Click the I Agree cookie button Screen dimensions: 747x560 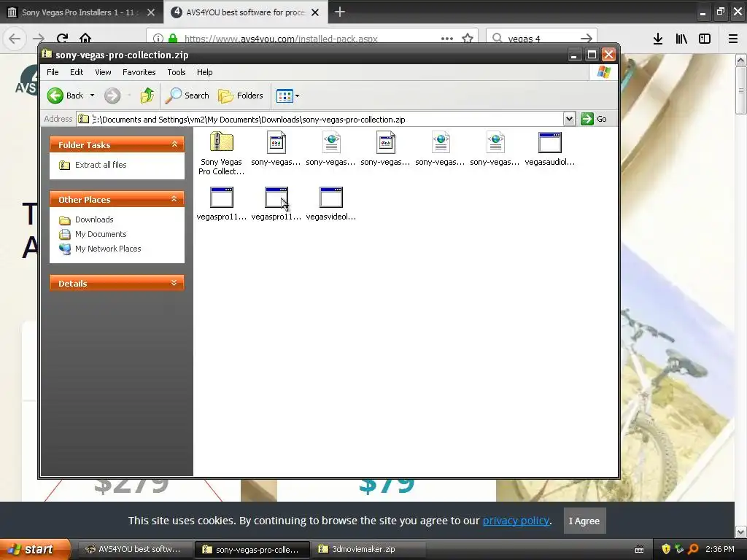[x=584, y=521]
